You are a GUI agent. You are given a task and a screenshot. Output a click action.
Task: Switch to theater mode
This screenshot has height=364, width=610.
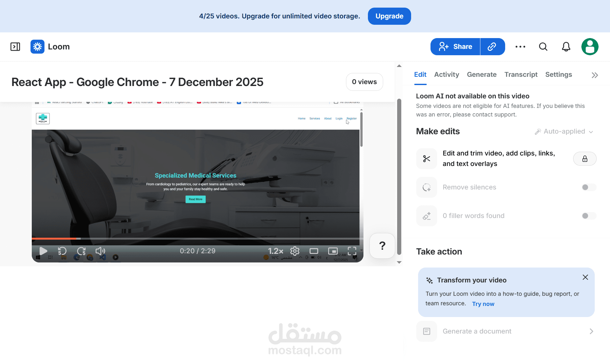pyautogui.click(x=314, y=251)
